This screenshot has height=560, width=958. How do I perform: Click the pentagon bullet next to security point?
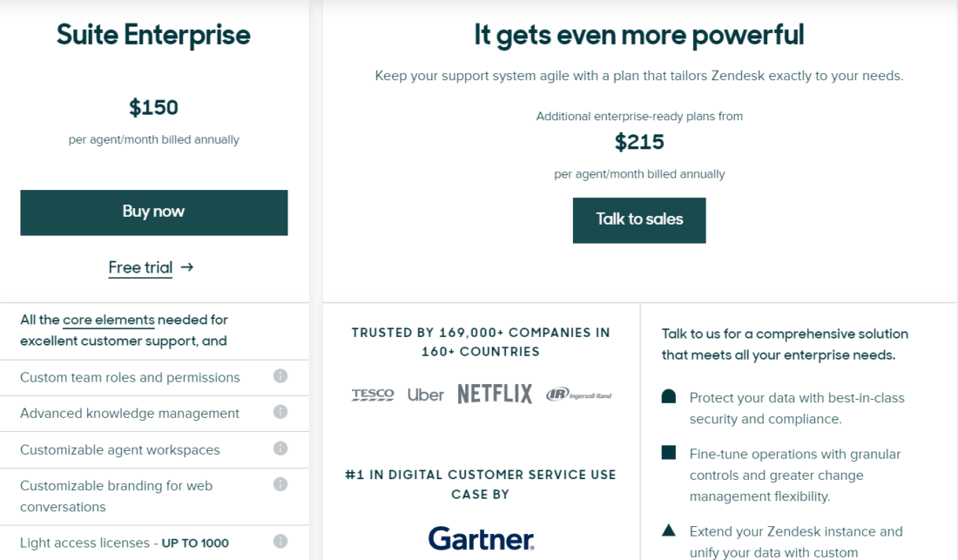tap(668, 395)
